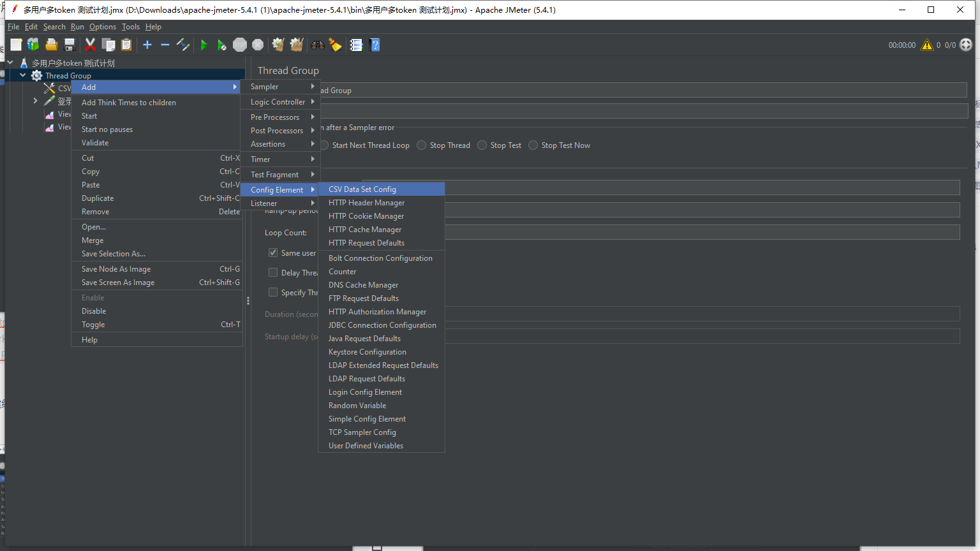
Task: Expand the 登录 sampler tree node arrow
Action: pos(35,101)
